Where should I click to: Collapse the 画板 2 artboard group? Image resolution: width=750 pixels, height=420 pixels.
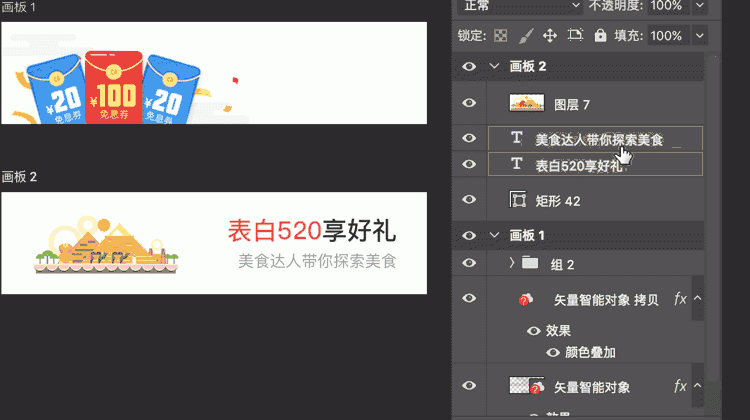(x=494, y=67)
